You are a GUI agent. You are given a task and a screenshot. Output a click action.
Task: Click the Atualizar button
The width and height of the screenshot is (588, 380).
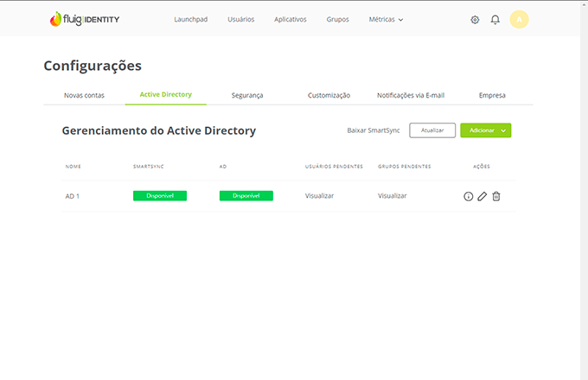[432, 130]
